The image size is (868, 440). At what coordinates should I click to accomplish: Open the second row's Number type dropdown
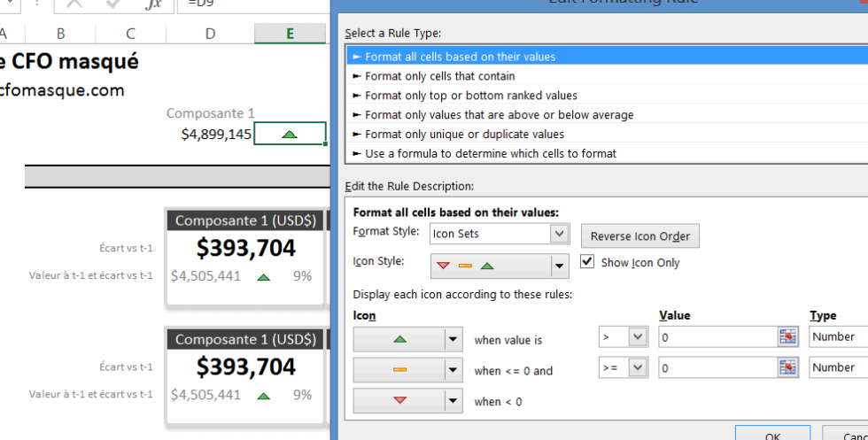(838, 367)
